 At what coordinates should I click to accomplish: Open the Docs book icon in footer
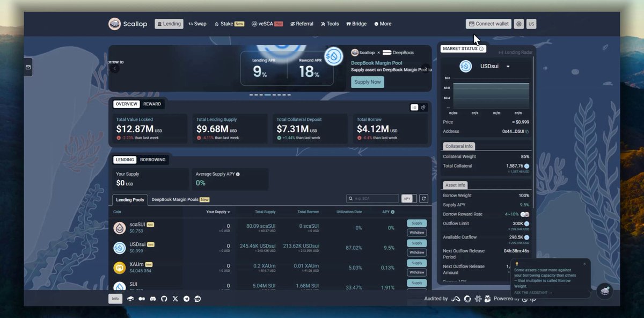pos(130,299)
